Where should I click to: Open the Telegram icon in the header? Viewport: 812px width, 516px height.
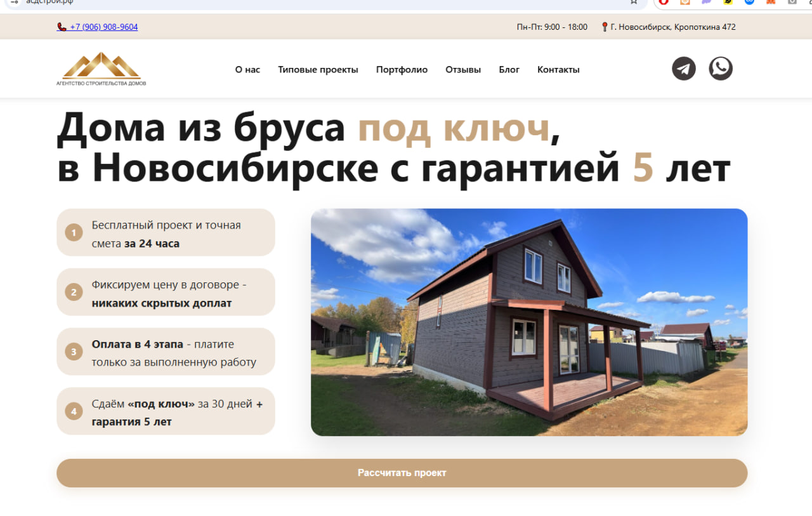[x=683, y=68]
